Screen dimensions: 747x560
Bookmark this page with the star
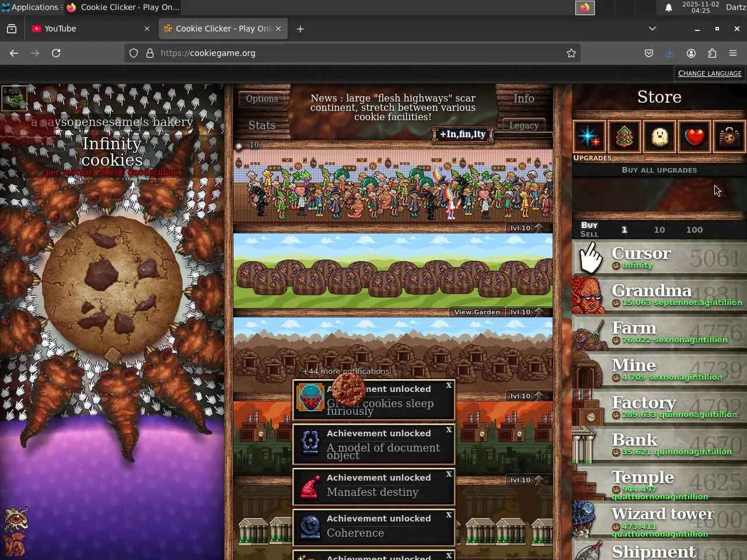[x=571, y=53]
